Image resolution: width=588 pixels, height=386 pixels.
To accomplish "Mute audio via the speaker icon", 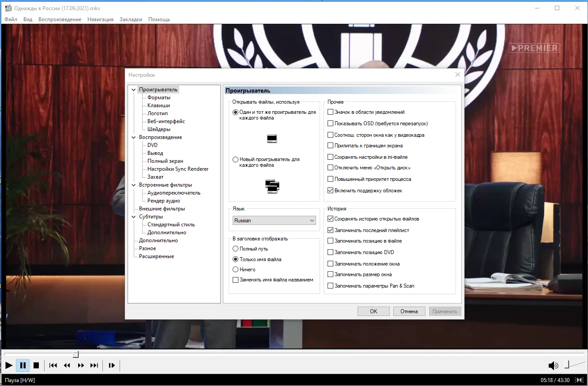I will 553,365.
